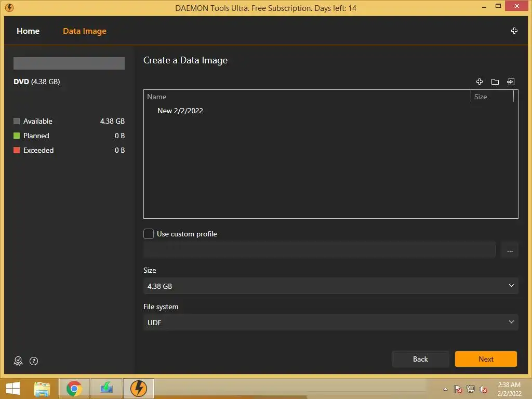Viewport: 532px width, 399px height.
Task: Click the DAEMON Tools lightning logo in the title bar
Action: click(x=9, y=7)
